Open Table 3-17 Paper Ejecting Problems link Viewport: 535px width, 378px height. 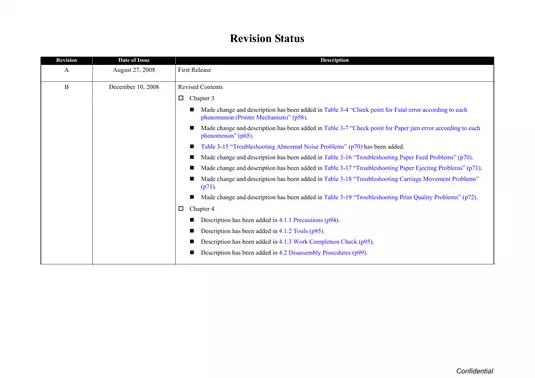403,168
